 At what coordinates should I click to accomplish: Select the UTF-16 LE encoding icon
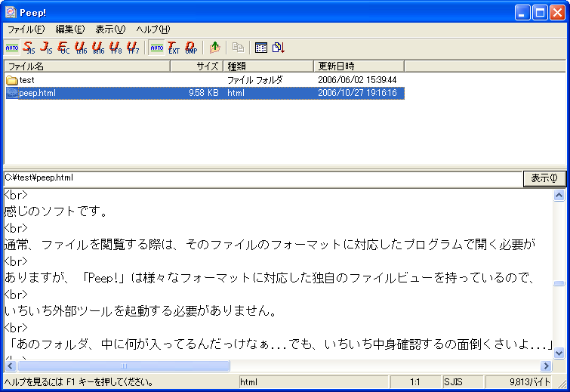click(81, 48)
